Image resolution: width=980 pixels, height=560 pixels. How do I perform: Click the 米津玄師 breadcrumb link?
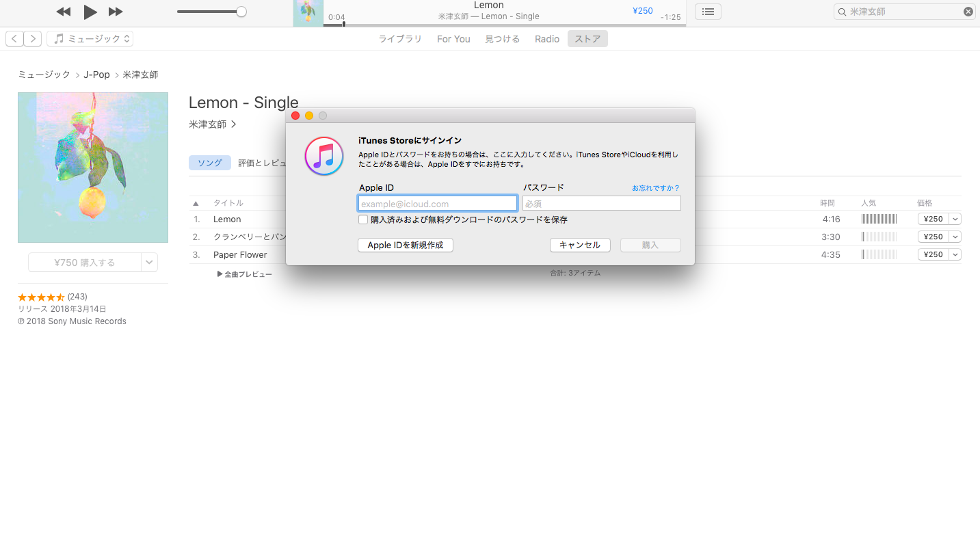point(140,75)
